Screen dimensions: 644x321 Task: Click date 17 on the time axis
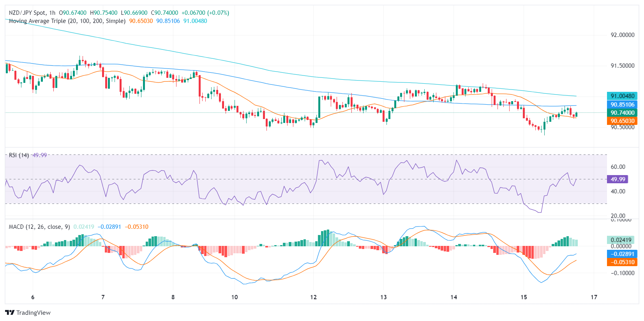click(594, 297)
